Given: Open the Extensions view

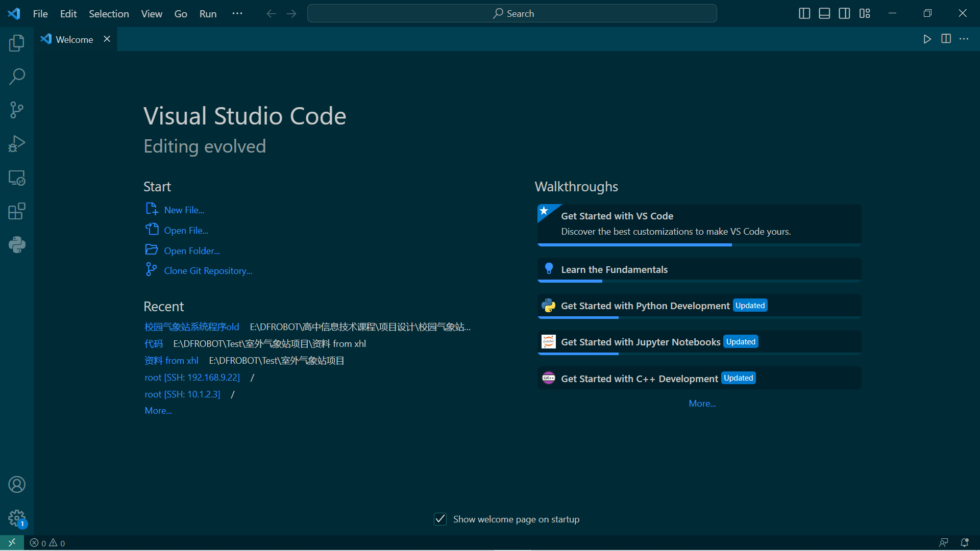Looking at the screenshot, I should [17, 211].
